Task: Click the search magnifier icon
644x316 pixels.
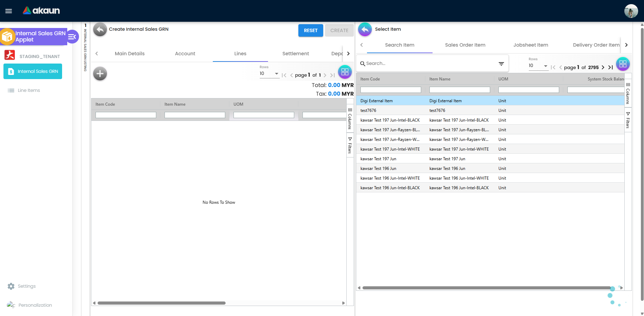Action: point(363,64)
